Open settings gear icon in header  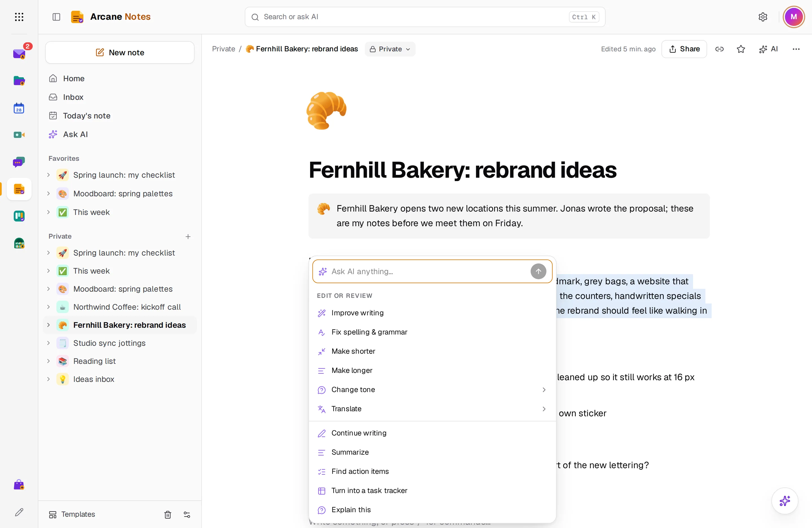[x=763, y=17]
